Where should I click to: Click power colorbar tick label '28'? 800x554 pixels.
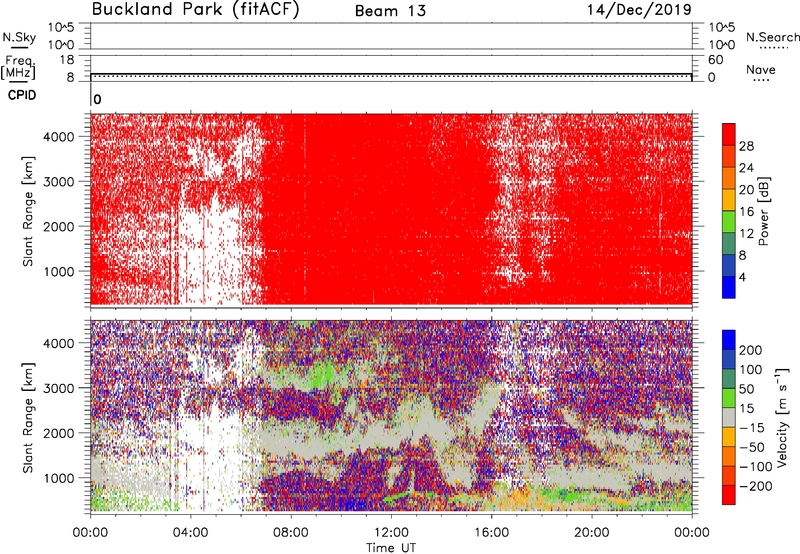pyautogui.click(x=746, y=146)
